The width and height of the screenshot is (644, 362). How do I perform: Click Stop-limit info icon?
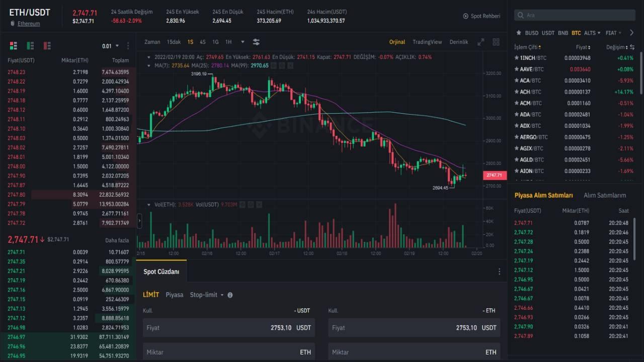click(x=230, y=295)
